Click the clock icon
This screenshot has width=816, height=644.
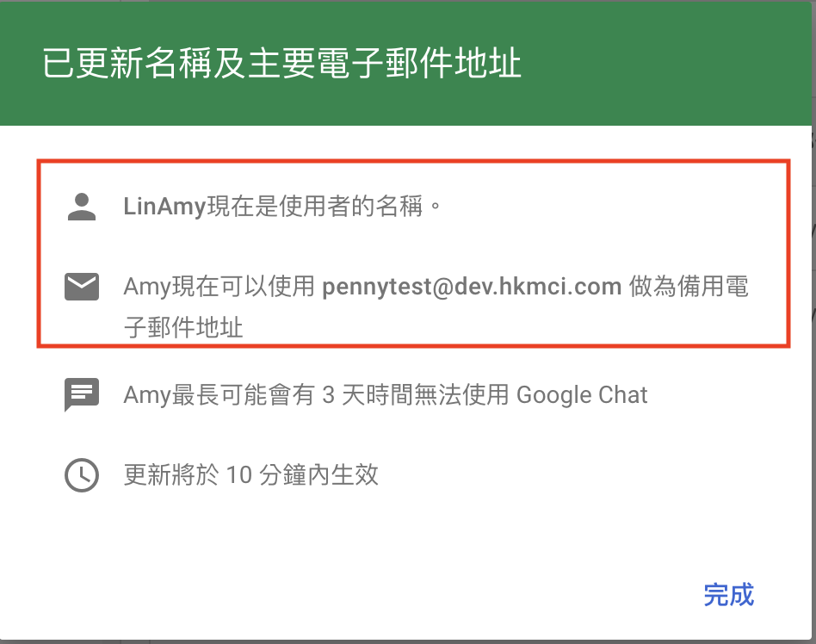point(82,474)
